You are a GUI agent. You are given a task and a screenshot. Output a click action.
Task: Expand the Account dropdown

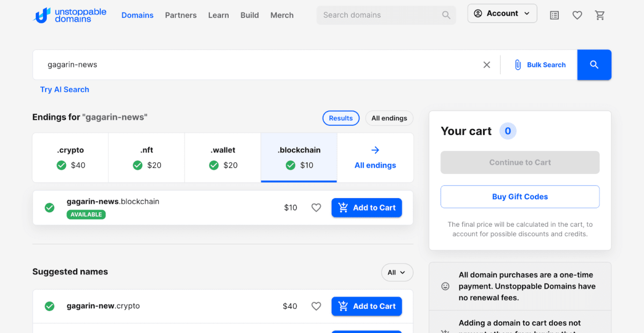(502, 13)
